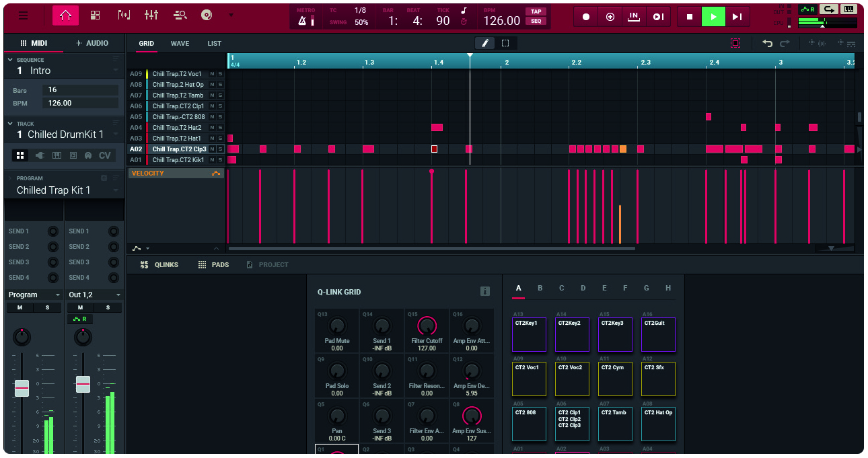Mute the Chill Trap.T2 Voc1 pad row
Viewport: 868px width, 458px height.
tap(212, 74)
